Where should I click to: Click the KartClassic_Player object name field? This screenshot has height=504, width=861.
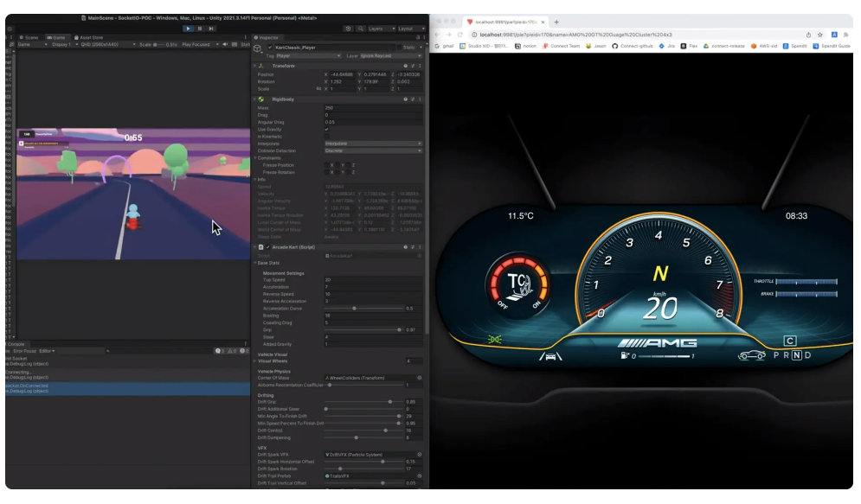pos(335,48)
